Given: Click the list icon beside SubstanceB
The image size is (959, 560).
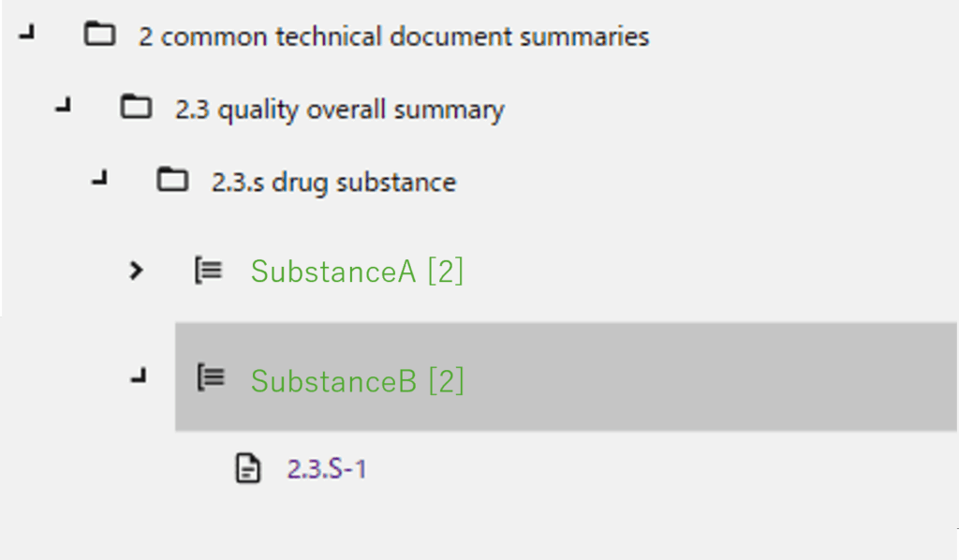Looking at the screenshot, I should coord(210,377).
